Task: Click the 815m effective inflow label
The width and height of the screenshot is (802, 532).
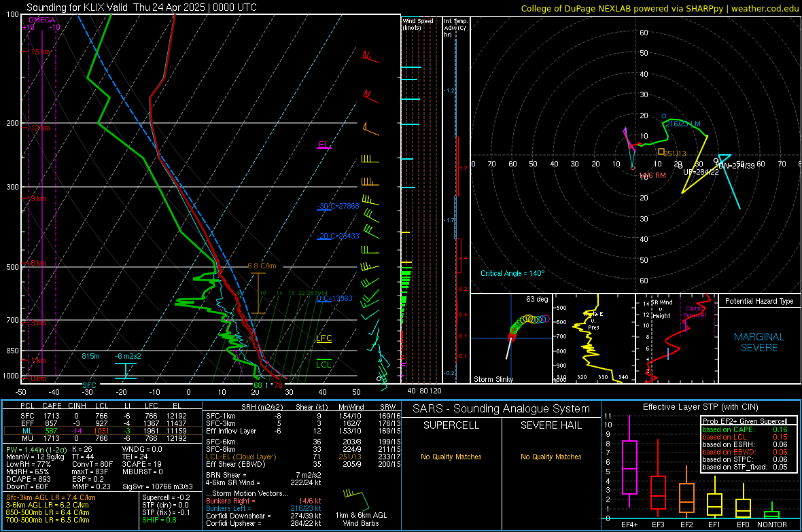Action: pyautogui.click(x=90, y=356)
